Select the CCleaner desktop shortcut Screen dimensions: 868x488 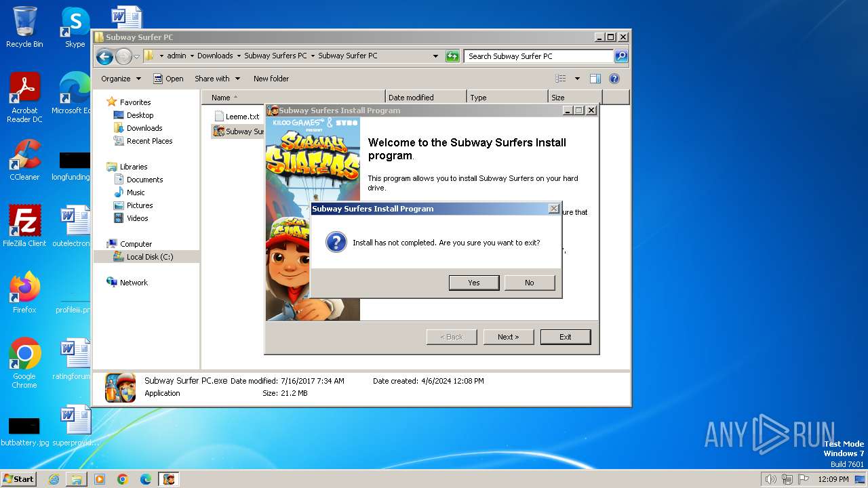(24, 160)
